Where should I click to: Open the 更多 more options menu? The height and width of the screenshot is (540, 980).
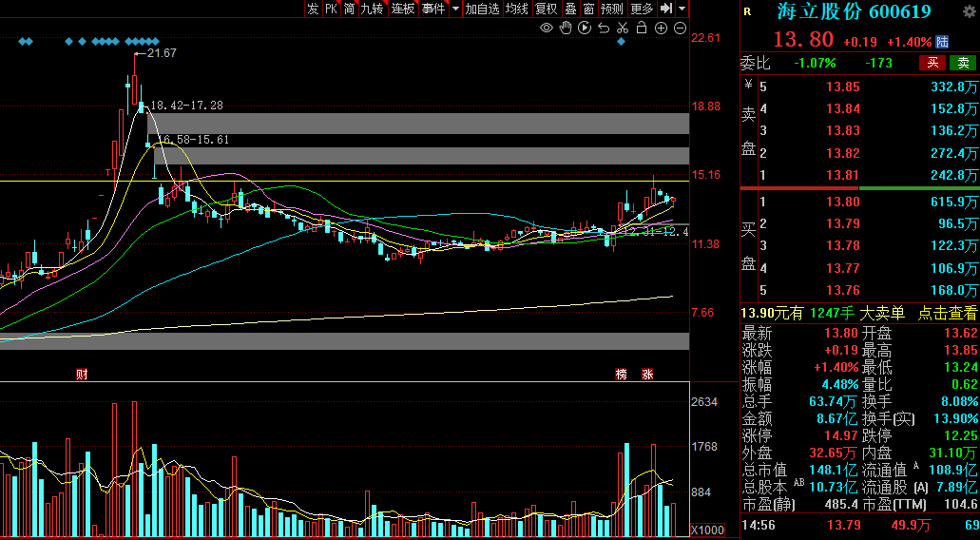(x=643, y=9)
